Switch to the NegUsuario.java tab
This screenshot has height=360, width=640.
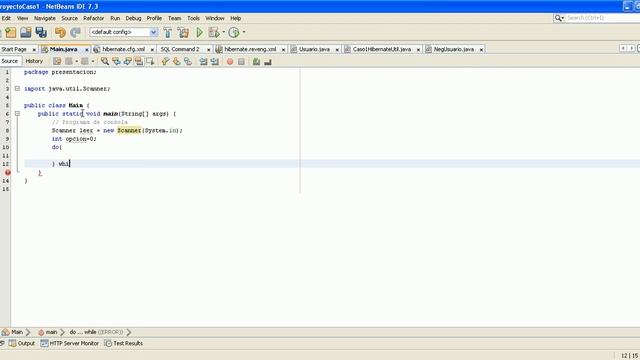[453, 49]
